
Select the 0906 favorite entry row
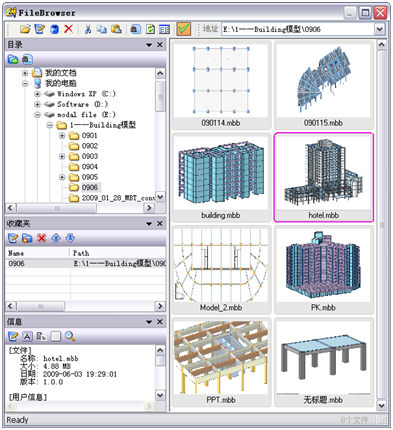click(x=86, y=264)
